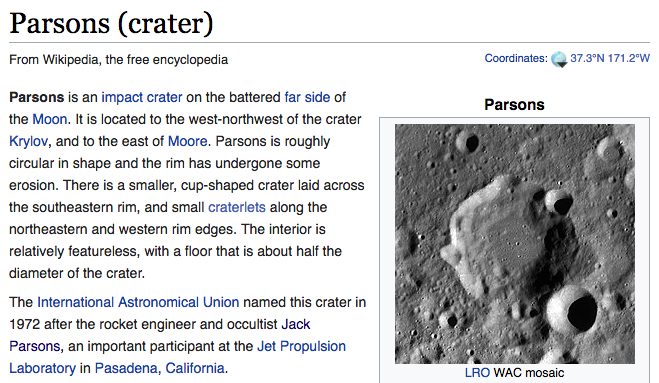Viewport: 659px width, 383px height.
Task: Click the craterlets link
Action: (x=237, y=207)
